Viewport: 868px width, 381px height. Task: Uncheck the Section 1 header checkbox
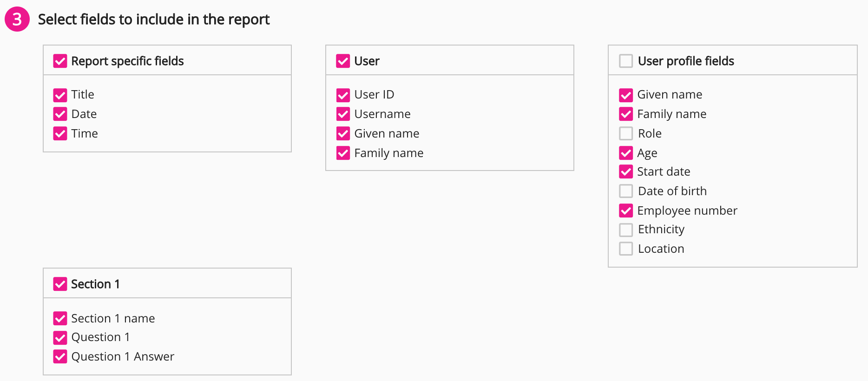pos(60,283)
